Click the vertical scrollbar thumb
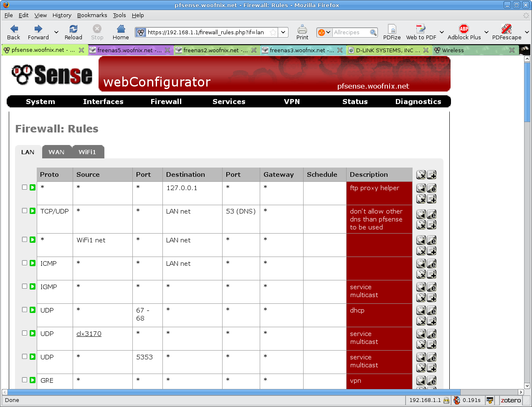 (x=527, y=92)
